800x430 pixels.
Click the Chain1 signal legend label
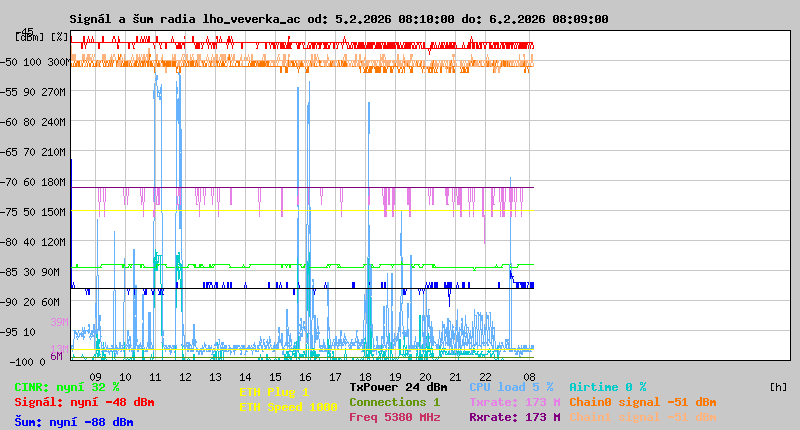(643, 417)
